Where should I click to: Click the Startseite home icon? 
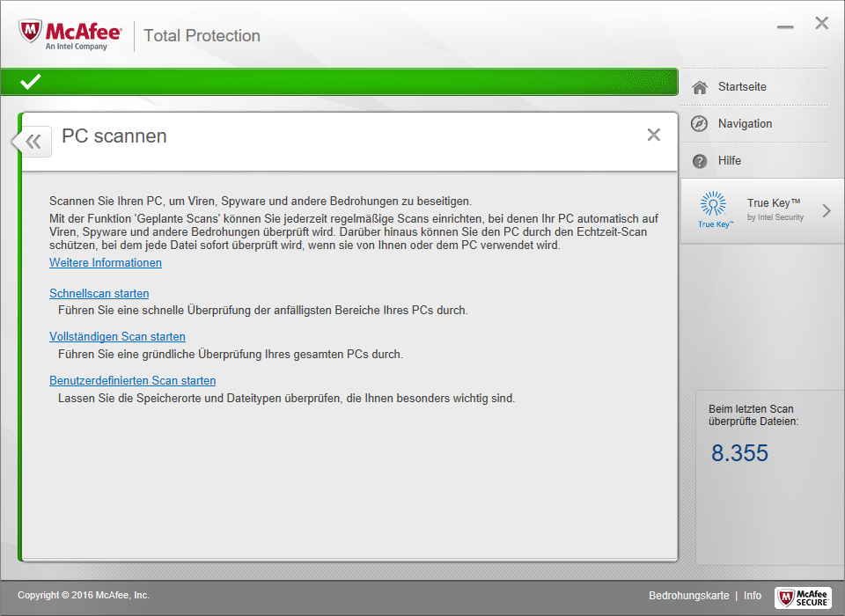point(700,87)
